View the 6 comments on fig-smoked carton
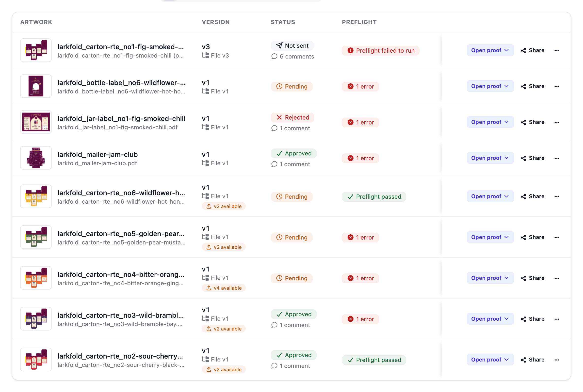The height and width of the screenshot is (392, 583). pyautogui.click(x=292, y=57)
